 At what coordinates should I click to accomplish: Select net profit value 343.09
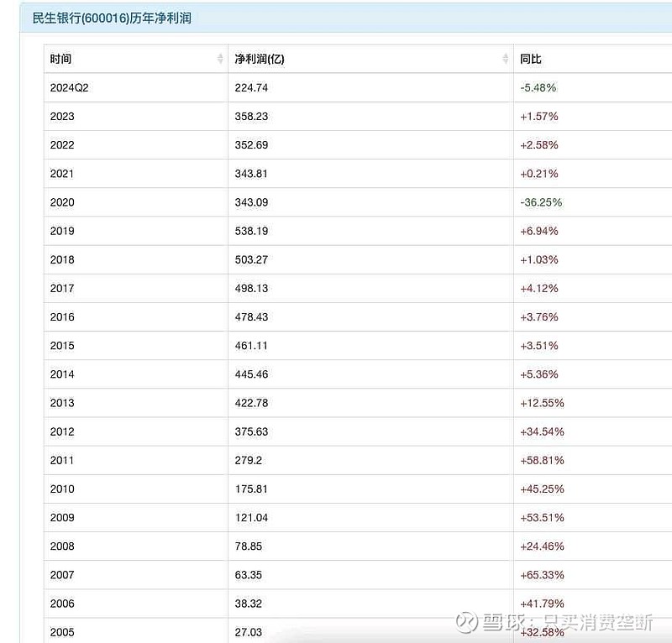click(251, 202)
